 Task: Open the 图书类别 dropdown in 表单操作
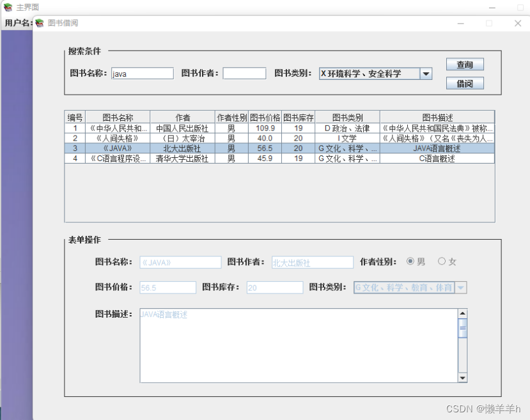[460, 287]
